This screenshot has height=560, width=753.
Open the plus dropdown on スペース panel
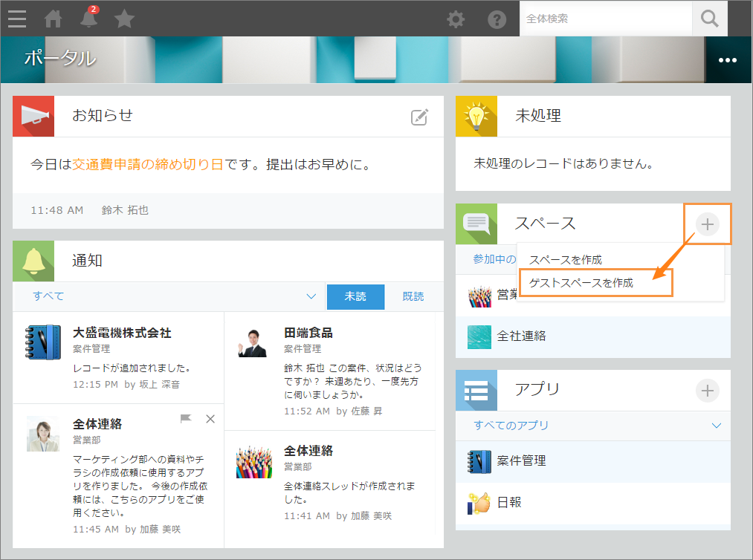click(707, 224)
